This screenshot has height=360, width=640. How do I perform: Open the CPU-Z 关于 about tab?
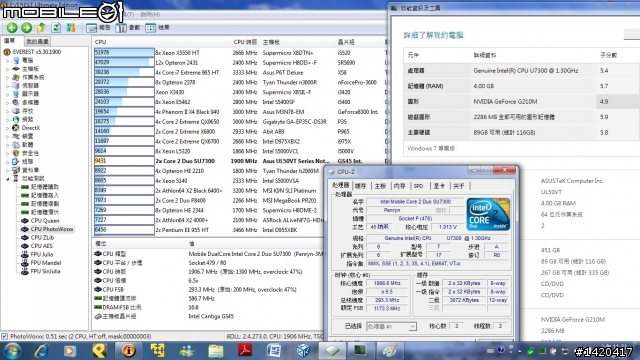[458, 186]
